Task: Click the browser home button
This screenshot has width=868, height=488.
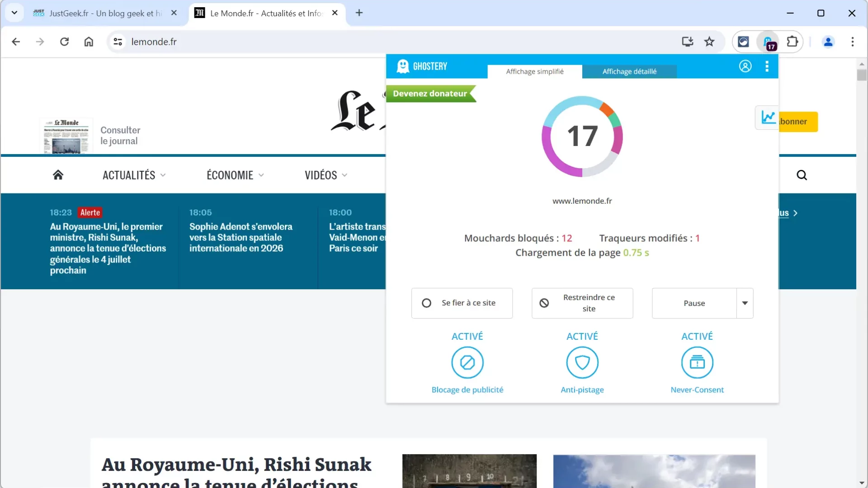Action: tap(89, 42)
